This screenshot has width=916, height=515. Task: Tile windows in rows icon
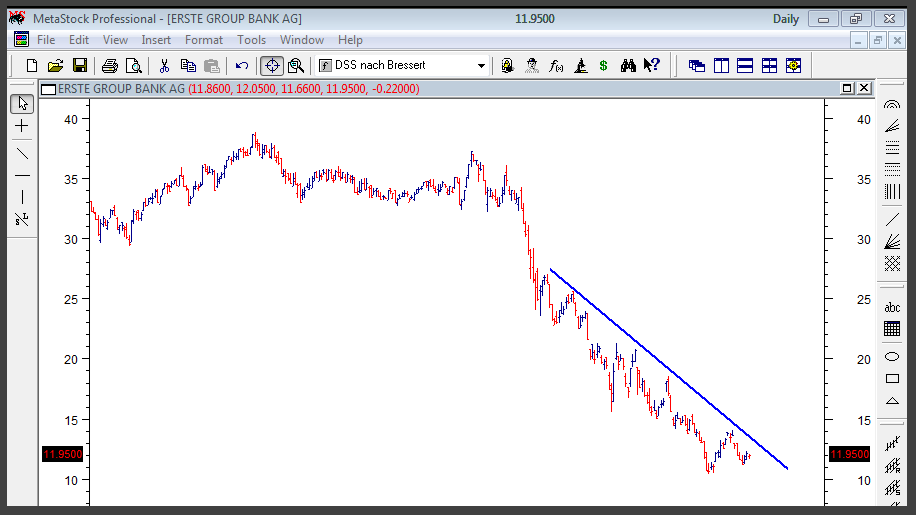point(745,65)
